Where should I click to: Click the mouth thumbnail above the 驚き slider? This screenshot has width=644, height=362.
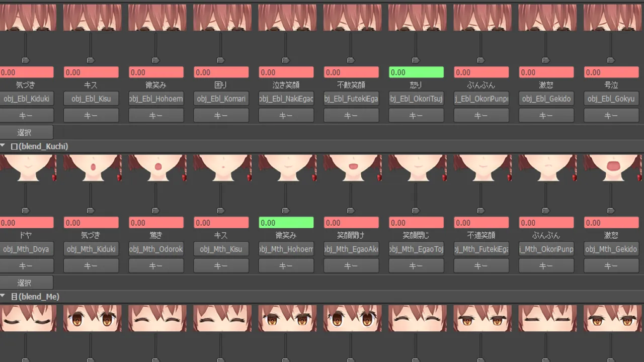coord(156,168)
